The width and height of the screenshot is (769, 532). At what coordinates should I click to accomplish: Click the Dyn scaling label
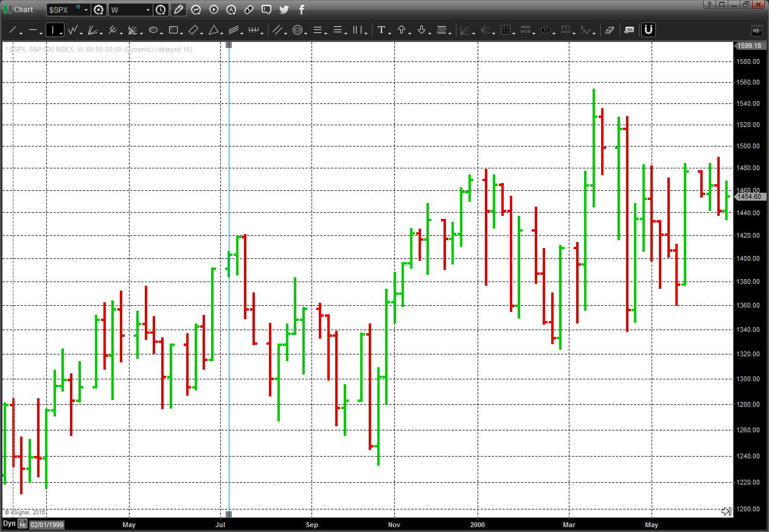pyautogui.click(x=9, y=523)
